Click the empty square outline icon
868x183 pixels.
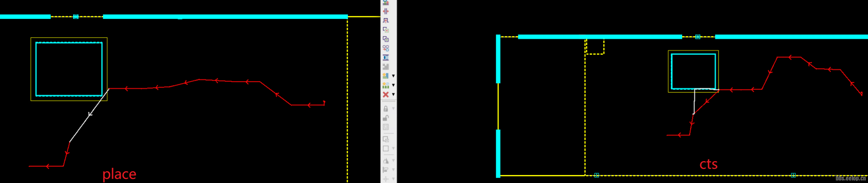[386, 148]
